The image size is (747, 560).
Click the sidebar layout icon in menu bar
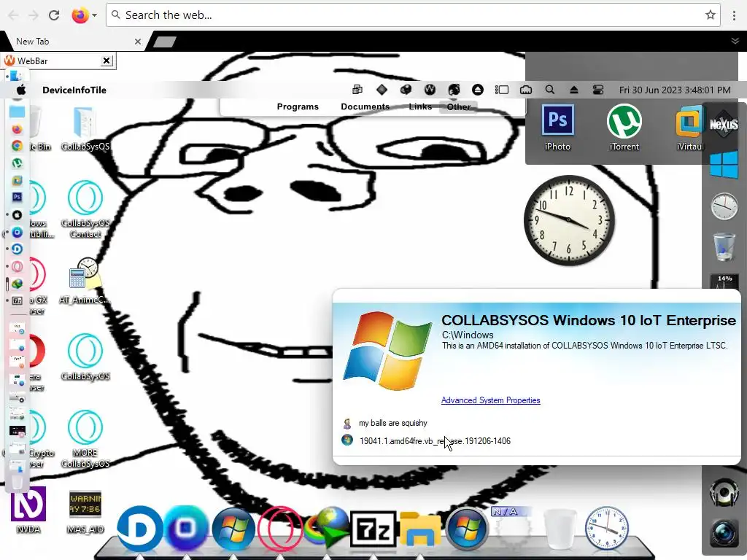[502, 90]
